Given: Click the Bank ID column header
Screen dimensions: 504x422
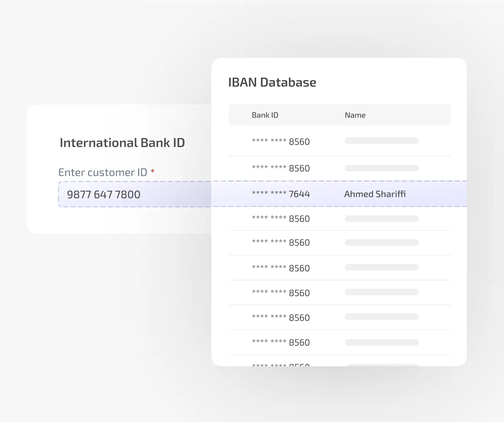Looking at the screenshot, I should pyautogui.click(x=264, y=115).
